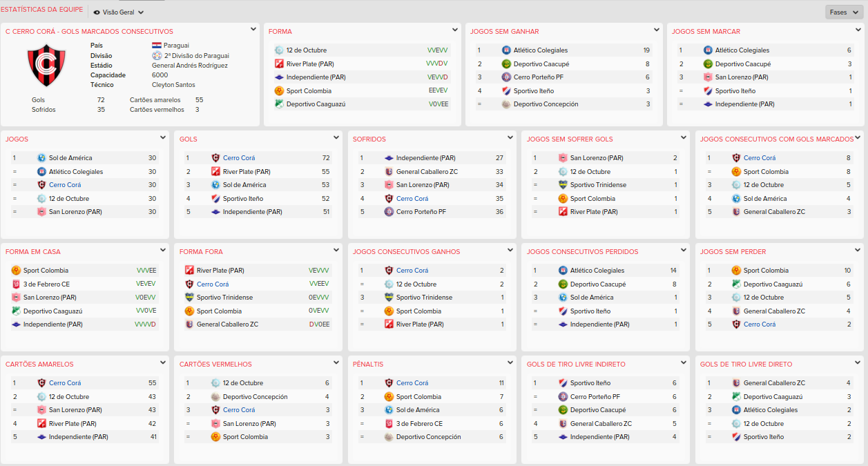Open Cerro Corá link in Jogos Consecutivos Ganhos

[x=412, y=271]
